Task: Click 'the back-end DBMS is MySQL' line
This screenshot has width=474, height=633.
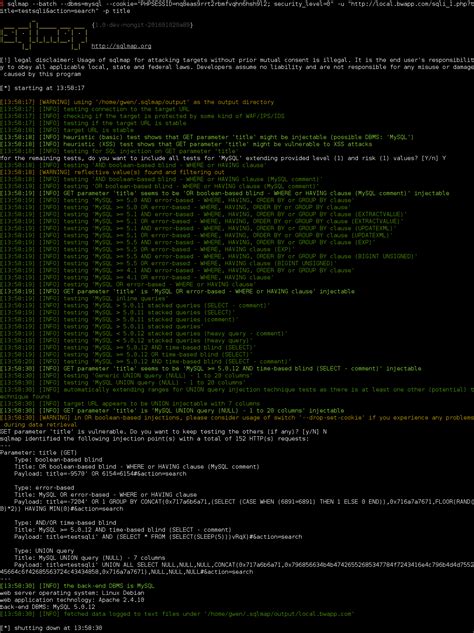Action: [78, 586]
